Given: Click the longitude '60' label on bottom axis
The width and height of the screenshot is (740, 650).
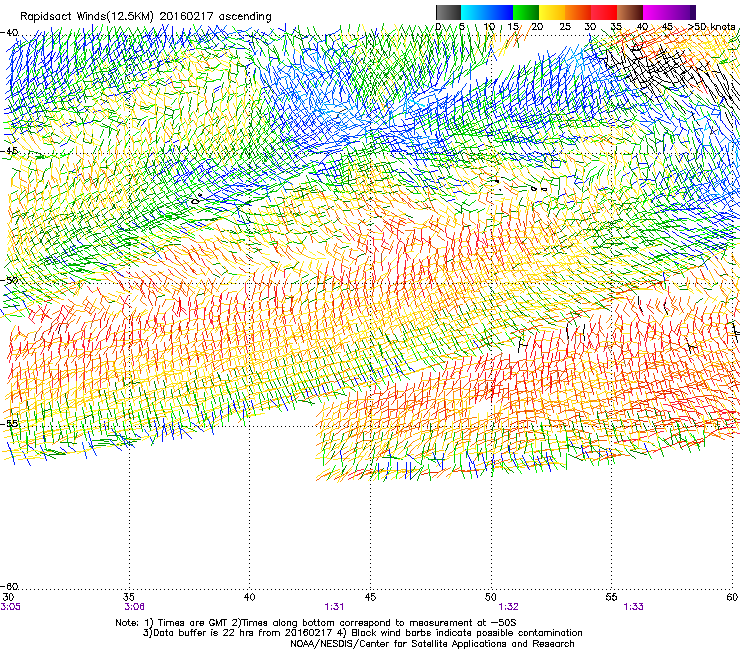Looking at the screenshot, I should (x=732, y=598).
